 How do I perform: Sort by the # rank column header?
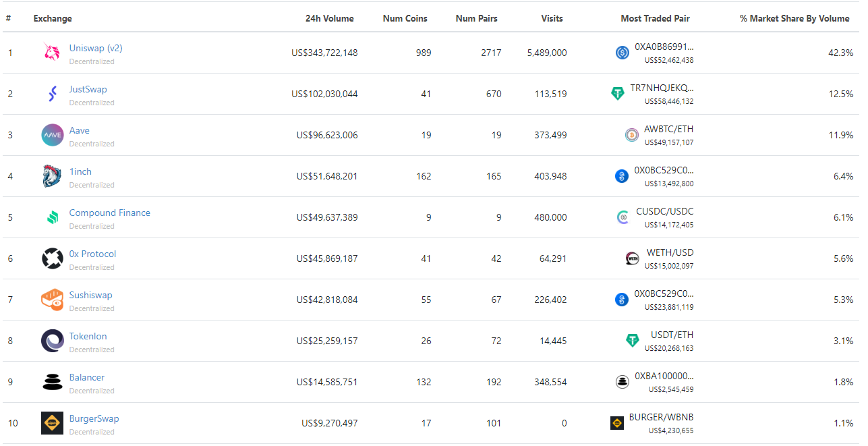8,18
